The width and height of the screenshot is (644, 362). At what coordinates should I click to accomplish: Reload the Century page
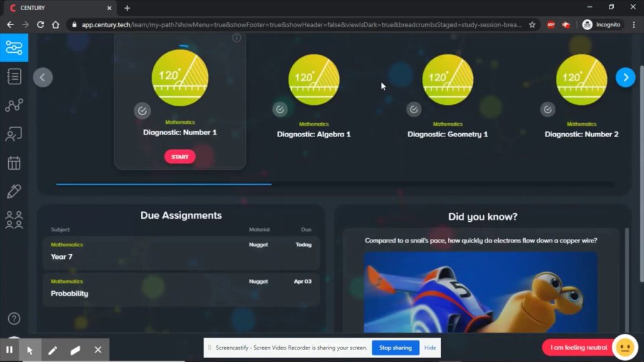[x=40, y=25]
